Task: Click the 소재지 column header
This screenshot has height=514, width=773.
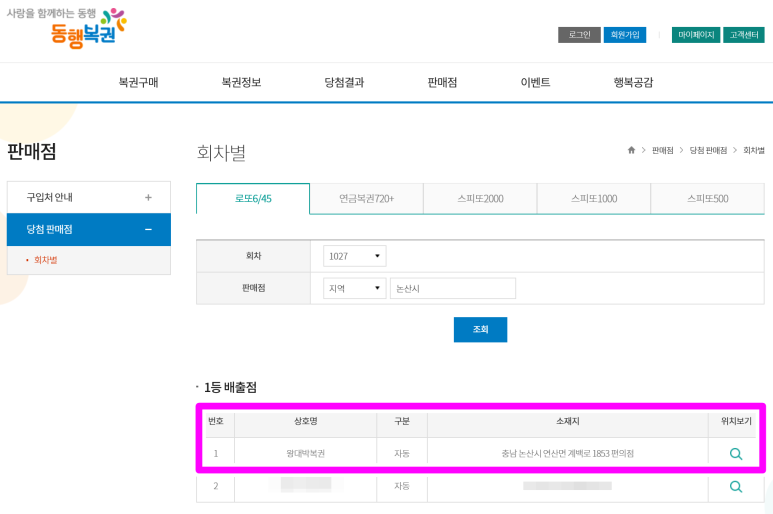Action: 567,421
